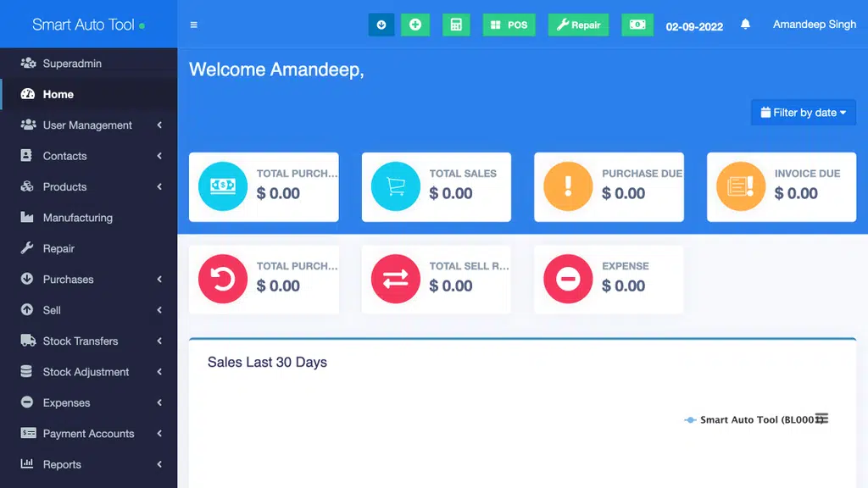Click Repair wrench icon in sidebar
The image size is (868, 488).
coord(26,248)
